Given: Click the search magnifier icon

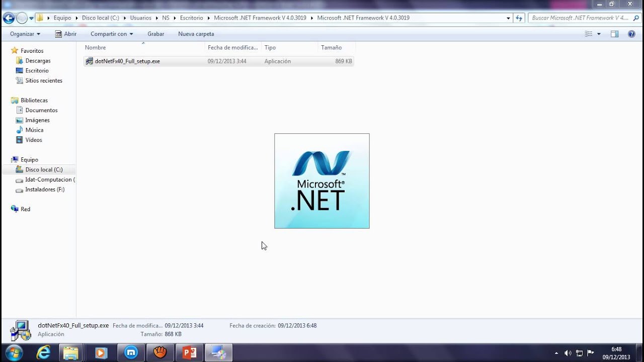Looking at the screenshot, I should pyautogui.click(x=636, y=18).
